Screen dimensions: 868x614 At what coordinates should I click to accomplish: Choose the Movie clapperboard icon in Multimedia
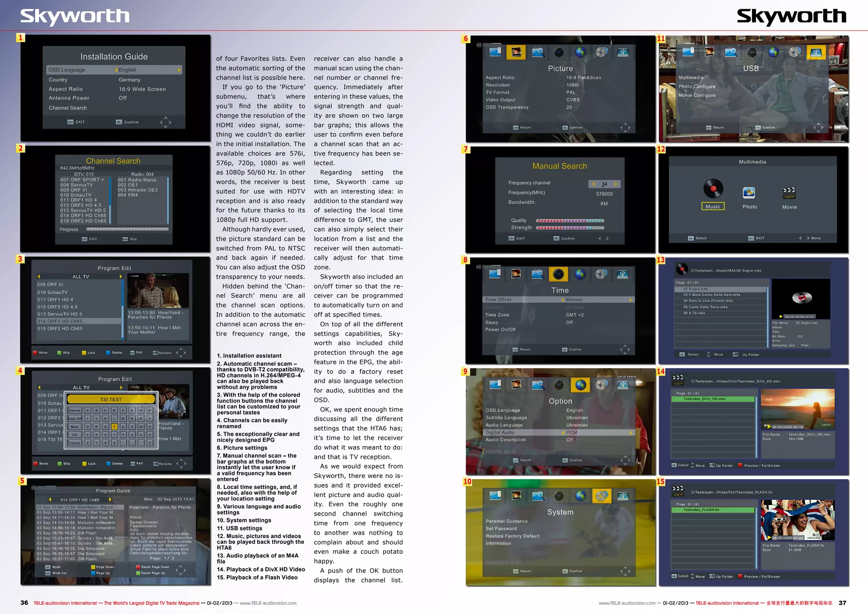click(x=789, y=193)
